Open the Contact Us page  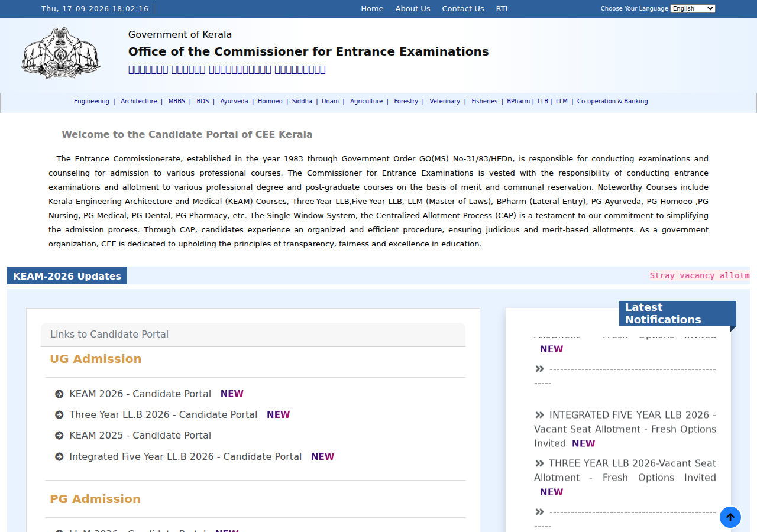(x=463, y=9)
